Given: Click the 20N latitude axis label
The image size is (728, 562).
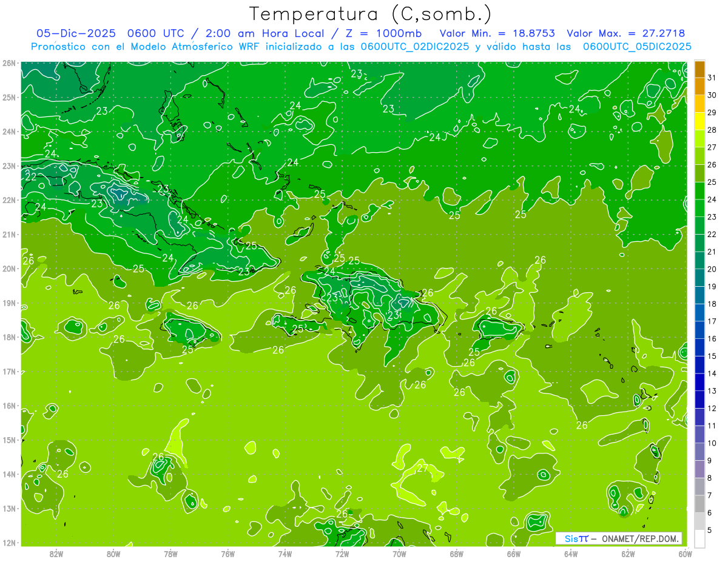Looking at the screenshot, I should click(x=8, y=269).
